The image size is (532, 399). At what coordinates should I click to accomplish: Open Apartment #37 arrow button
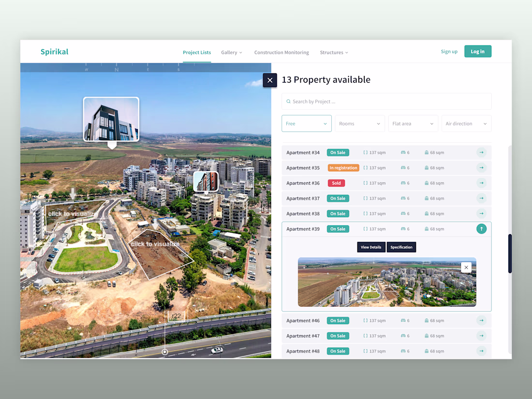(481, 198)
